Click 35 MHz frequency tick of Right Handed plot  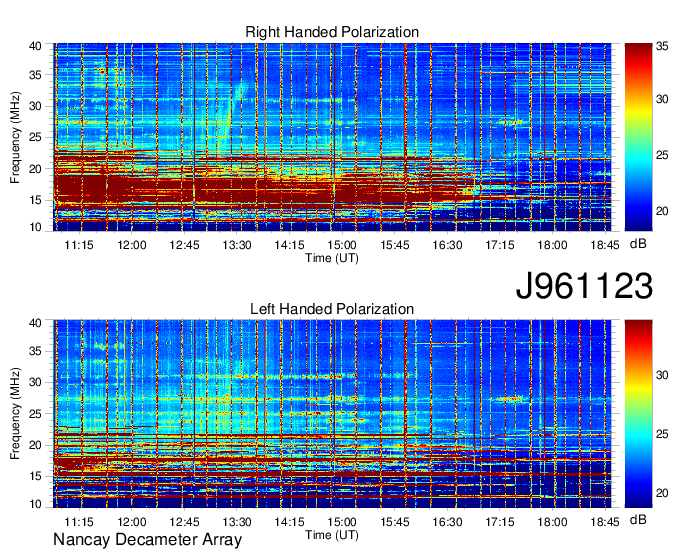coord(35,75)
